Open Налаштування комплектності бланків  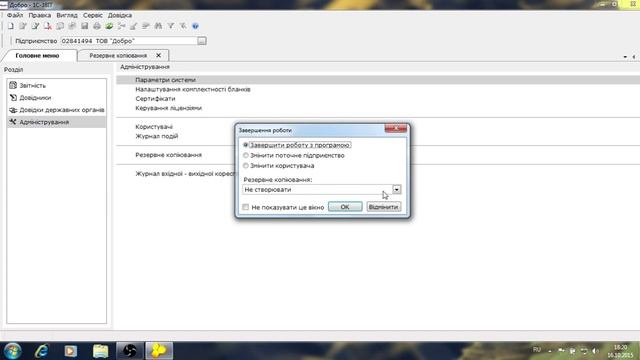tap(193, 89)
